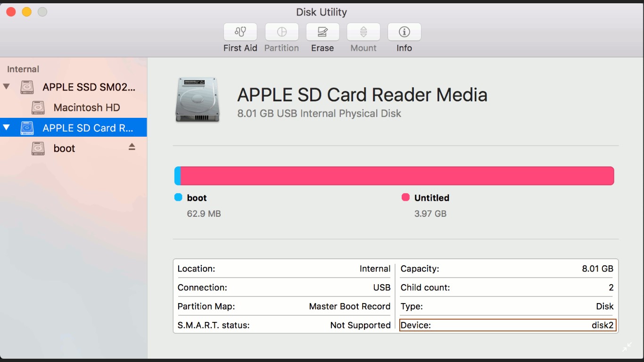This screenshot has width=644, height=362.
Task: Click the pink Untitled partition bar
Action: tap(397, 176)
